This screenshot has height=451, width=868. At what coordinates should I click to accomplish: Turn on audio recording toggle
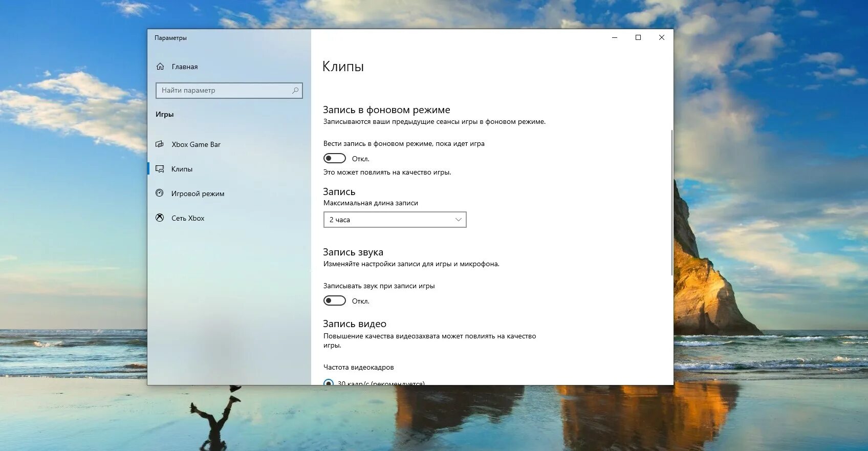335,300
